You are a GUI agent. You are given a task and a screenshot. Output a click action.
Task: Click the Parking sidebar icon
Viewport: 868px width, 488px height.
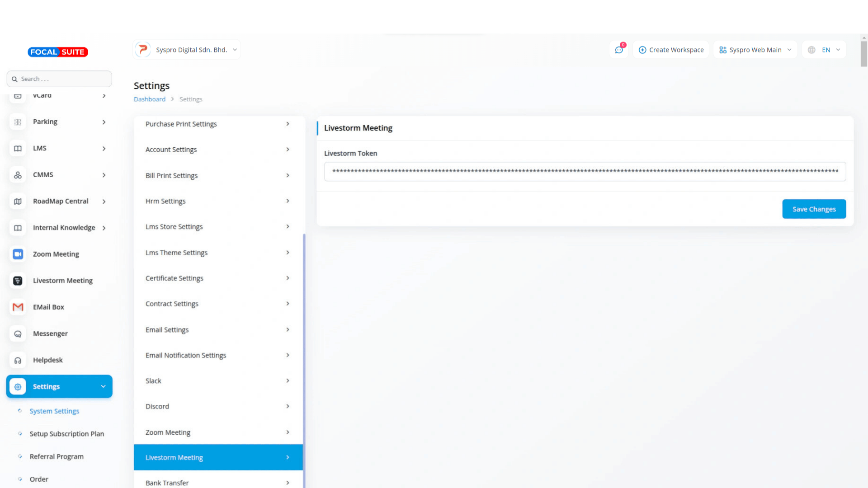(x=18, y=122)
